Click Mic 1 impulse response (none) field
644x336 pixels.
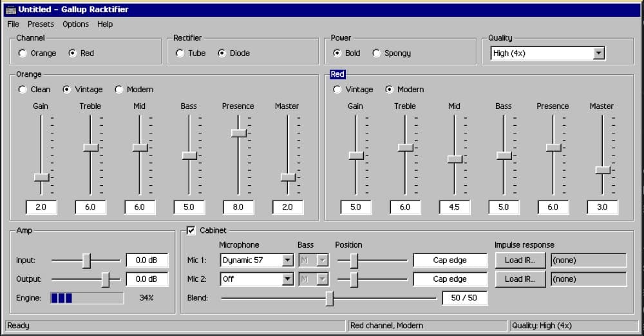click(589, 261)
